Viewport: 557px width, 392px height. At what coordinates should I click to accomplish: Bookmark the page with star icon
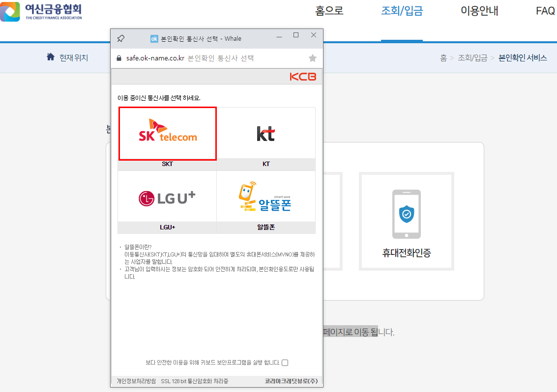point(313,58)
